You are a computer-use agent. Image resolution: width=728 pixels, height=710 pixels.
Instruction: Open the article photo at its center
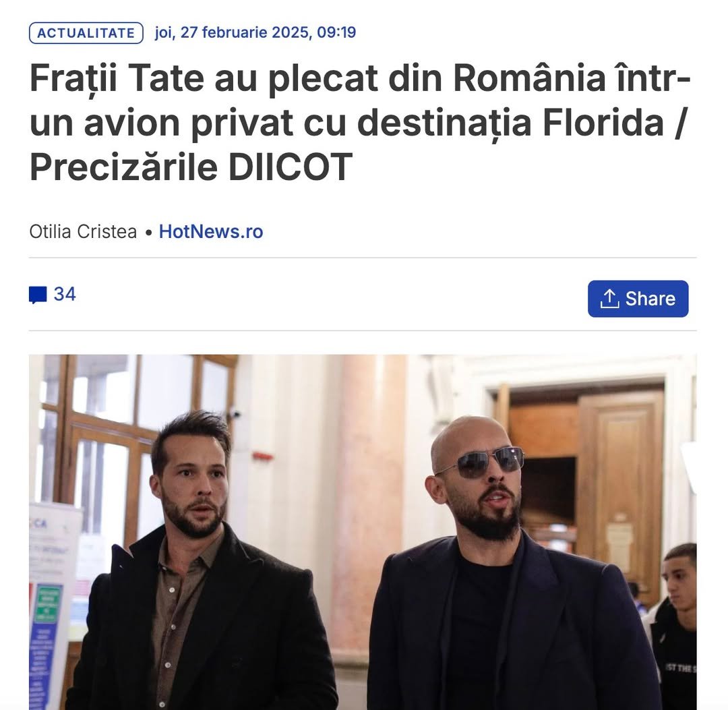[363, 532]
